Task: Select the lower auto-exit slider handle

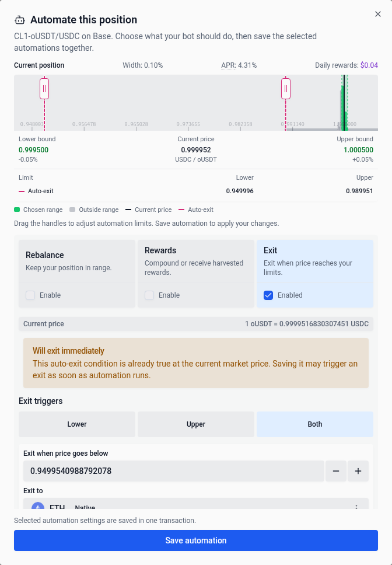Action: pyautogui.click(x=44, y=89)
